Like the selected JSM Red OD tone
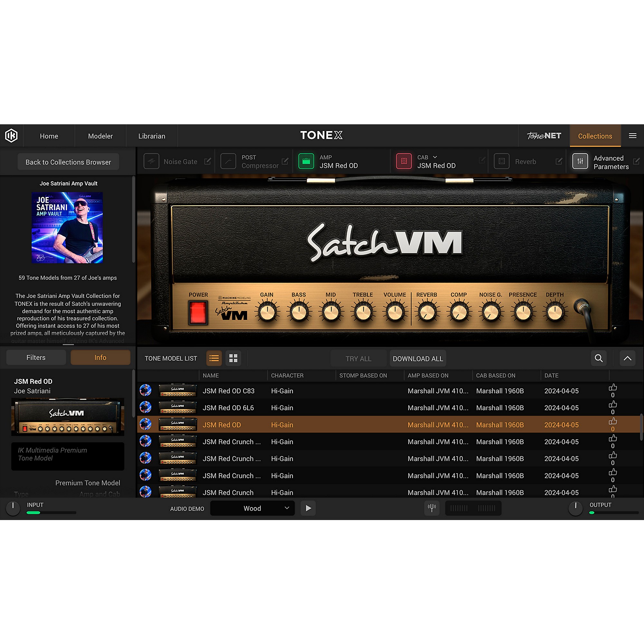The width and height of the screenshot is (644, 644). 613,421
